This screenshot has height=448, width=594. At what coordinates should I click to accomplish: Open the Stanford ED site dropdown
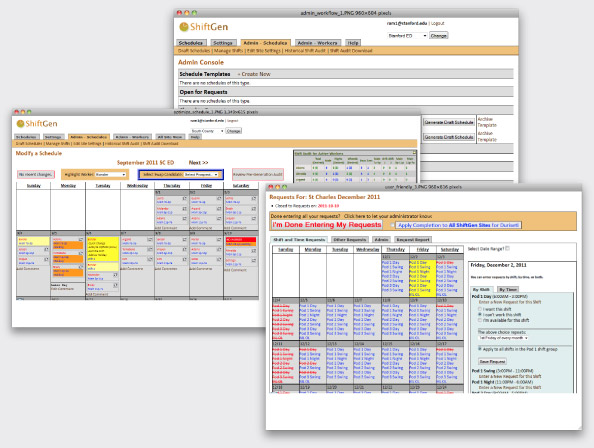(407, 36)
